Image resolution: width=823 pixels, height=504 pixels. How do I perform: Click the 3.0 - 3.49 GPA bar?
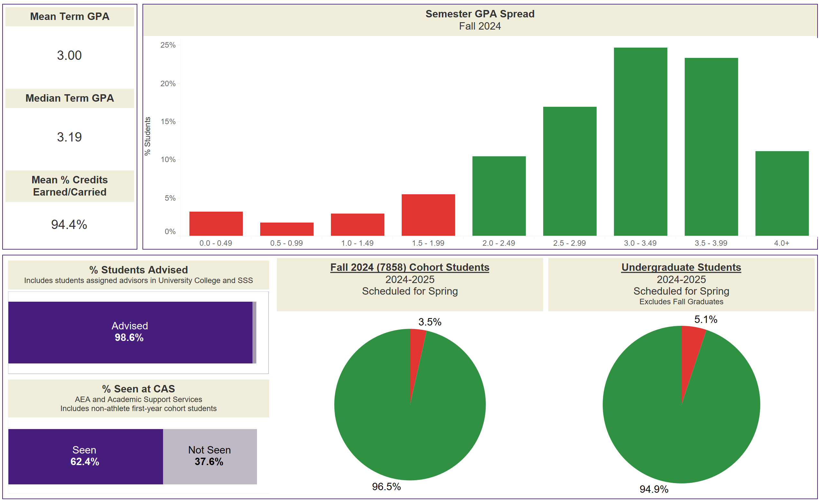point(640,142)
